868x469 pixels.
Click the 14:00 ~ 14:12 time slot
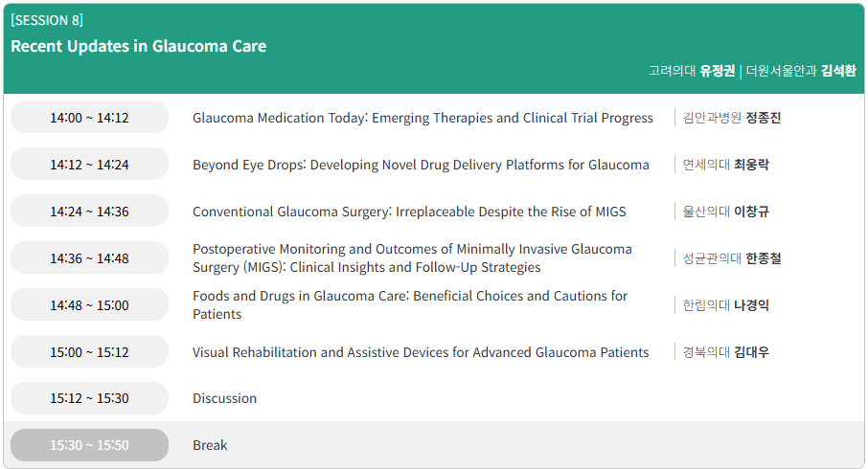pyautogui.click(x=89, y=118)
